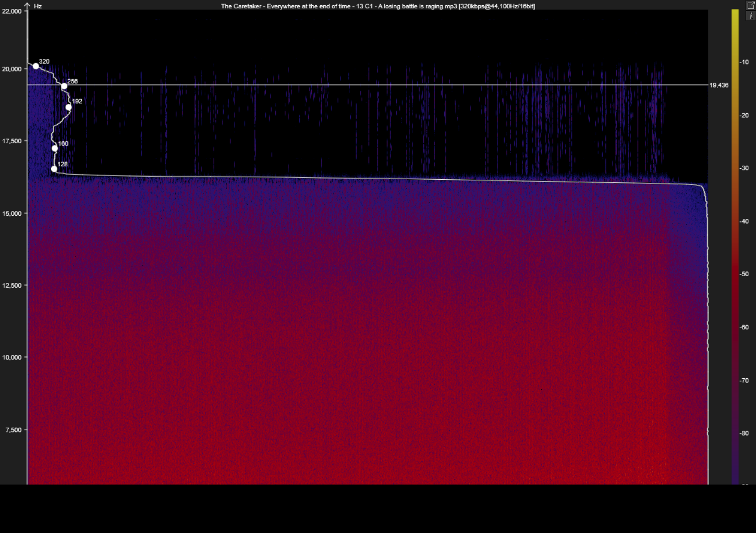The width and height of the screenshot is (756, 533).
Task: Click the 15,000 frequency axis label
Action: [12, 214]
